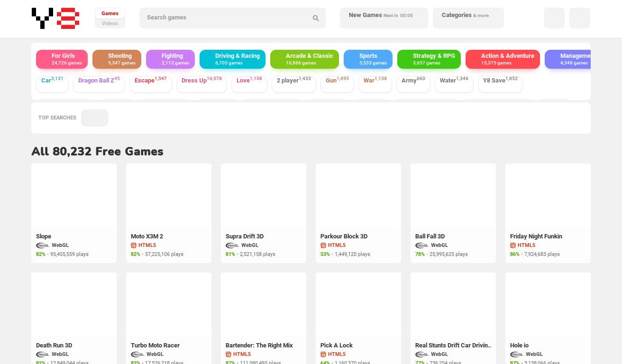Select the Arcade & Classic category
This screenshot has height=364, width=622.
(x=304, y=59)
